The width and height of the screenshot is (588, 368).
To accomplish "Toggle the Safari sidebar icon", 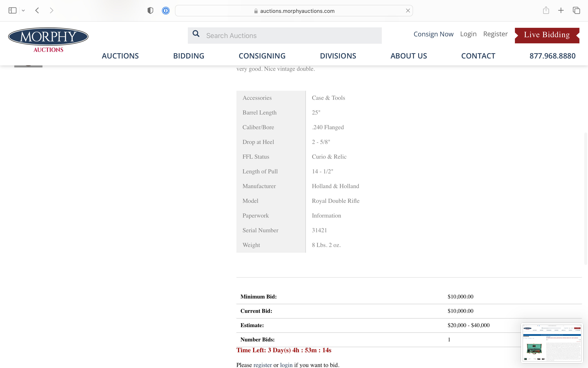I will click(12, 10).
